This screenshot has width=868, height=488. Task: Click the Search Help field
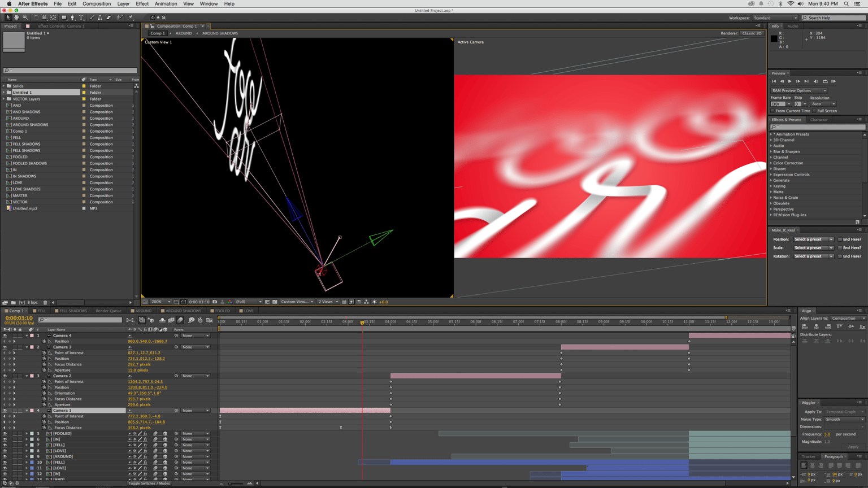pyautogui.click(x=834, y=18)
